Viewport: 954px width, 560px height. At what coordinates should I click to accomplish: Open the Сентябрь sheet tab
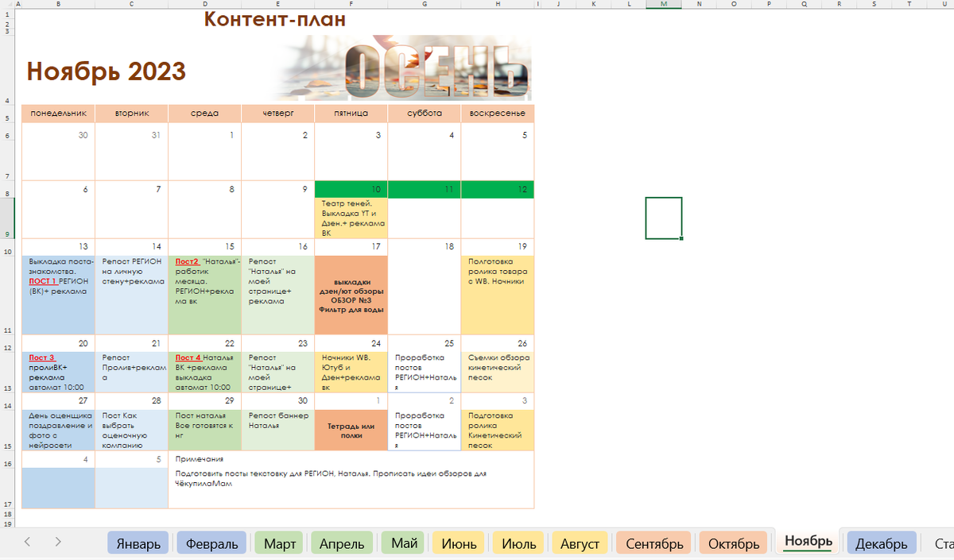pos(654,543)
